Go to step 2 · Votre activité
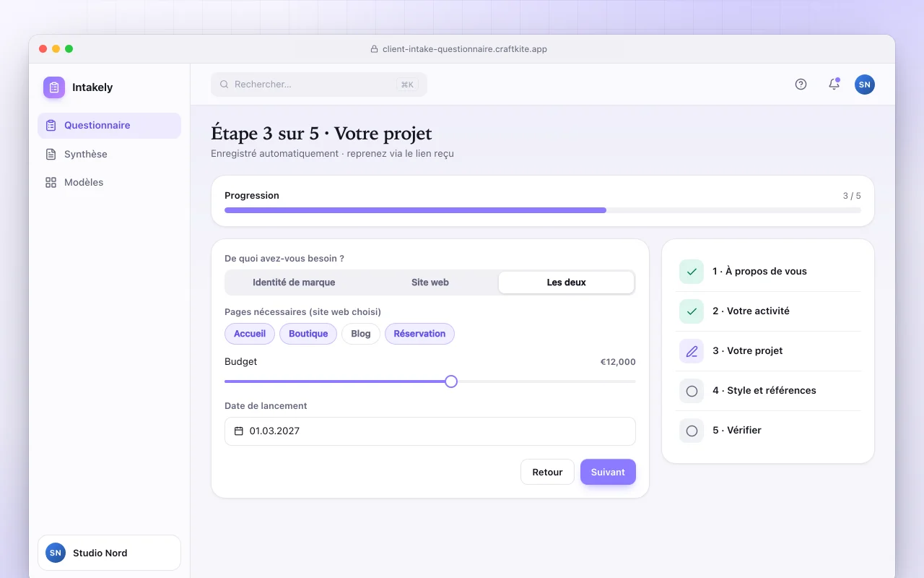Screen dimensions: 924x578 tap(768, 311)
